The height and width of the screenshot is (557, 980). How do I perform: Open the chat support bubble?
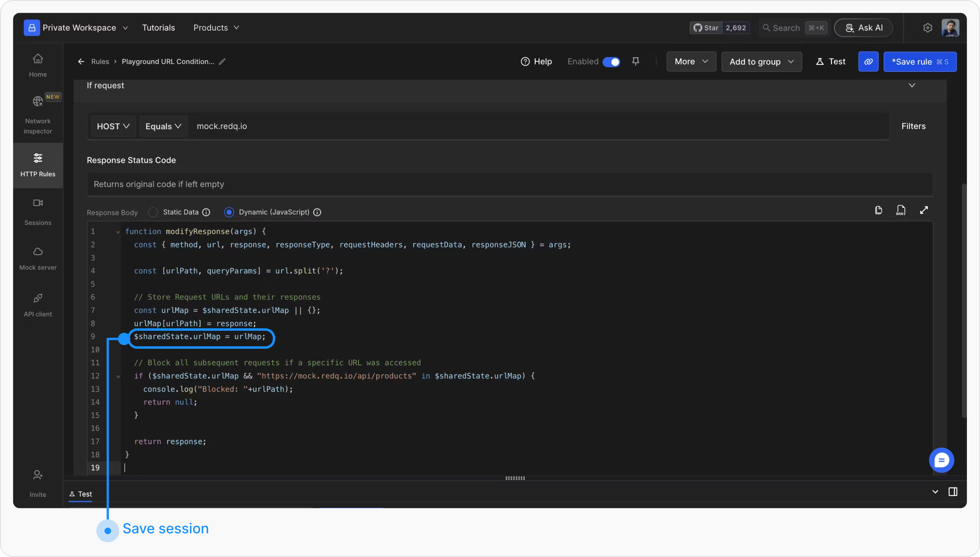click(941, 460)
